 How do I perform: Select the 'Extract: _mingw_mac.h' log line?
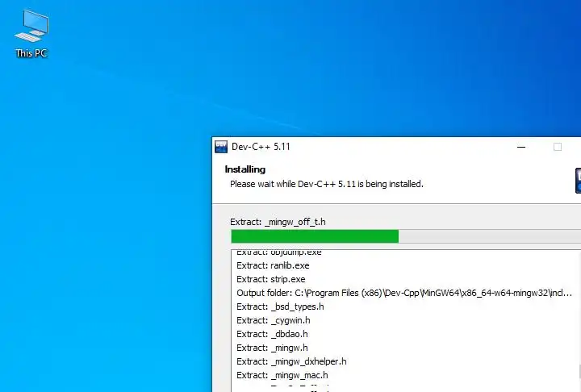[282, 375]
